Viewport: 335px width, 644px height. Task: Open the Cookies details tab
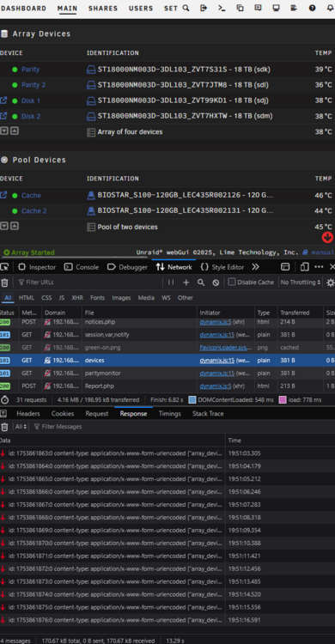click(63, 414)
